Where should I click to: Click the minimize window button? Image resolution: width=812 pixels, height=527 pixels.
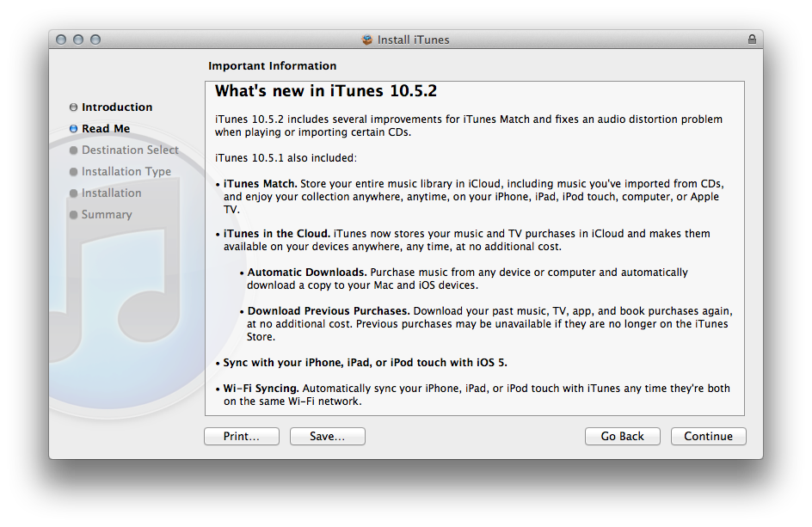point(78,40)
